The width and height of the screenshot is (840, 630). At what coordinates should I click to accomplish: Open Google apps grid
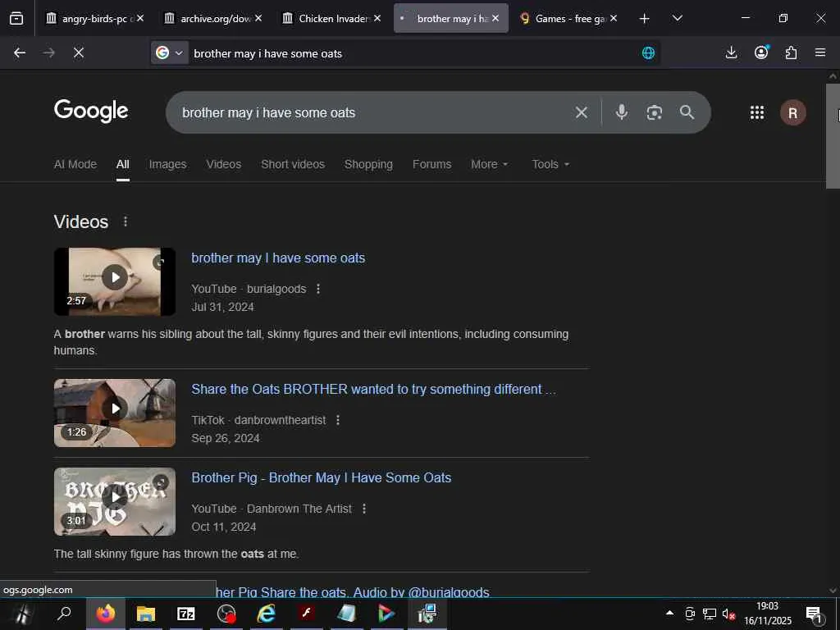tap(757, 112)
